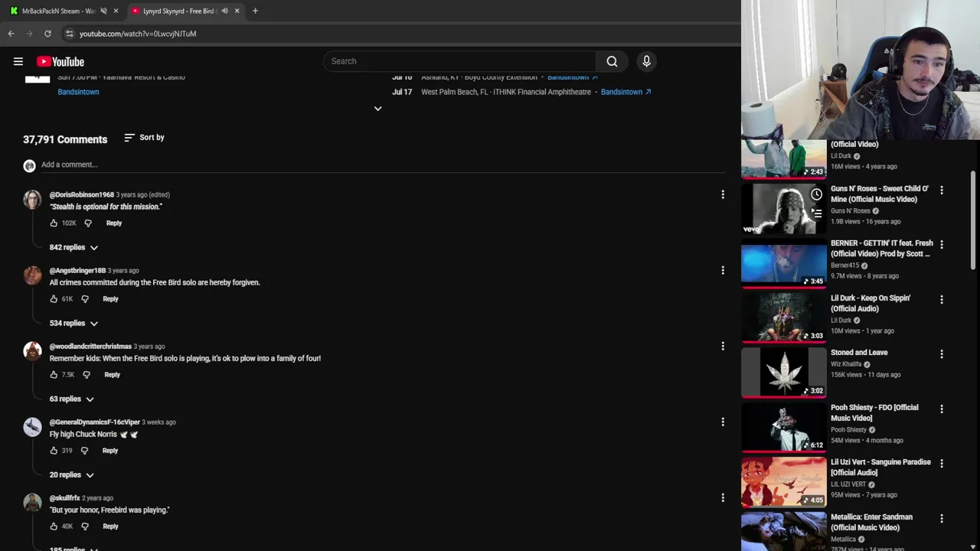Click the Search input field
The width and height of the screenshot is (980, 551).
point(459,61)
